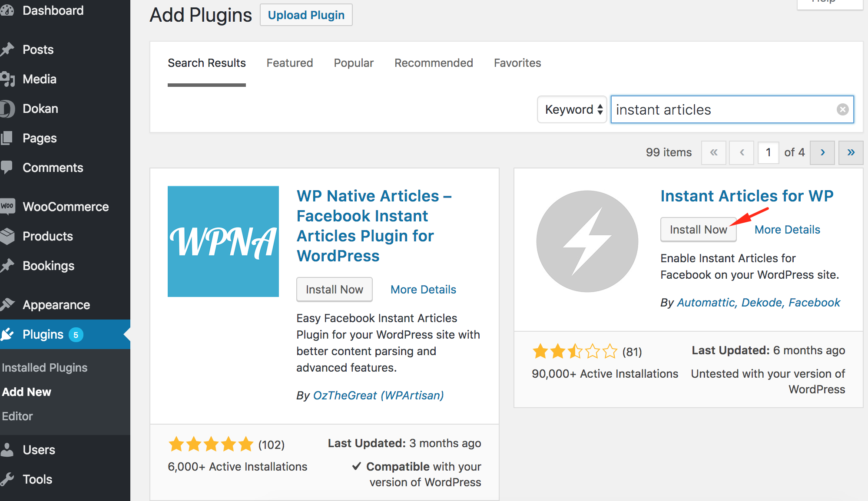The image size is (868, 501).
Task: Clear the search field with X icon
Action: (x=843, y=109)
